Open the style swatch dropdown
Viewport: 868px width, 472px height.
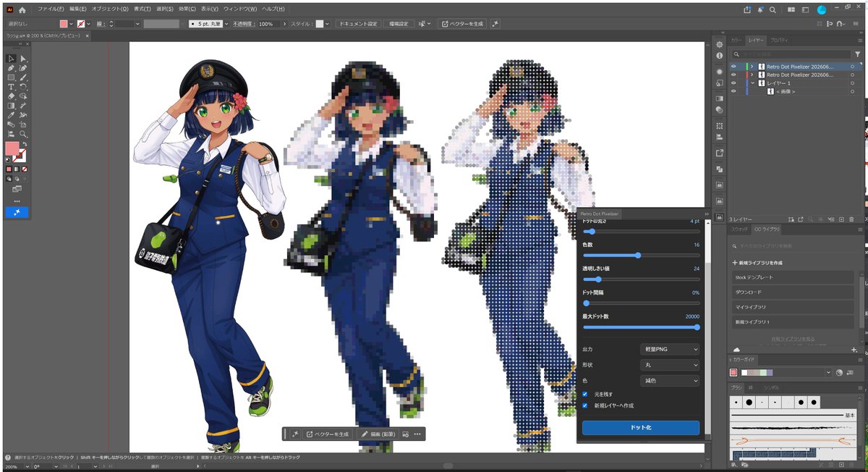[328, 24]
